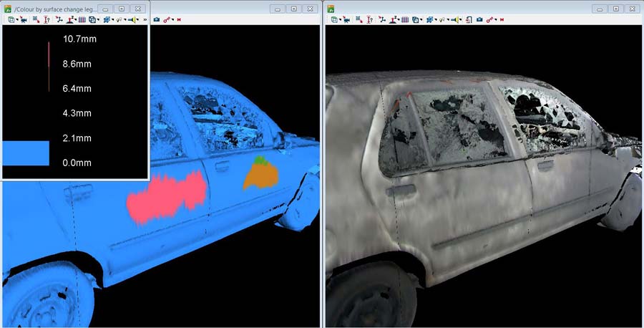
Task: Click the 2.1mm legend label
Action: (77, 138)
